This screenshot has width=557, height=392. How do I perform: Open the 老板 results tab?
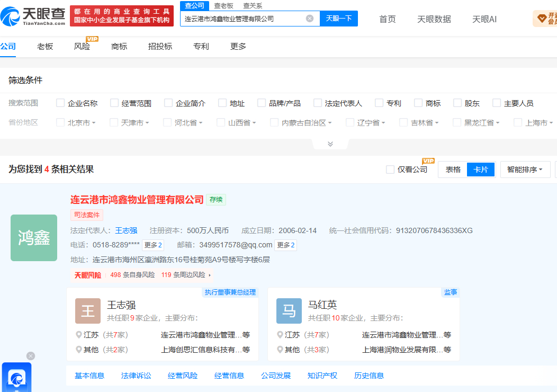point(45,47)
